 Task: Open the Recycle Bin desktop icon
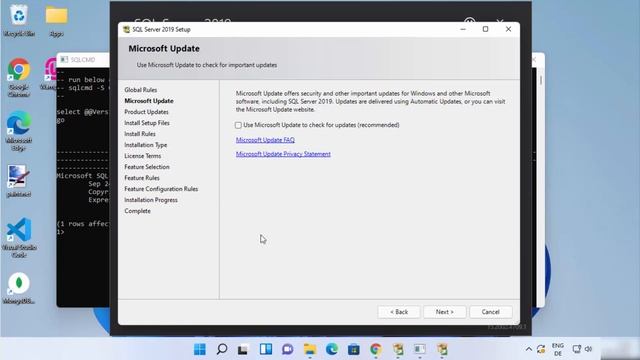[19, 20]
